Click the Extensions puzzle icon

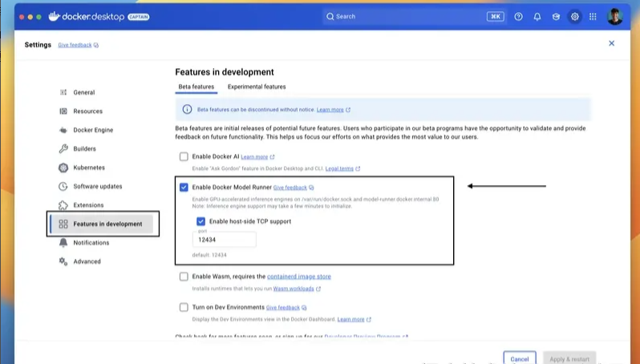click(63, 205)
